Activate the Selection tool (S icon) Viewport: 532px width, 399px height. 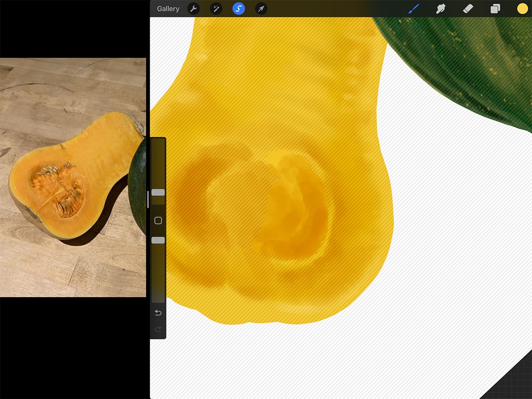238,8
